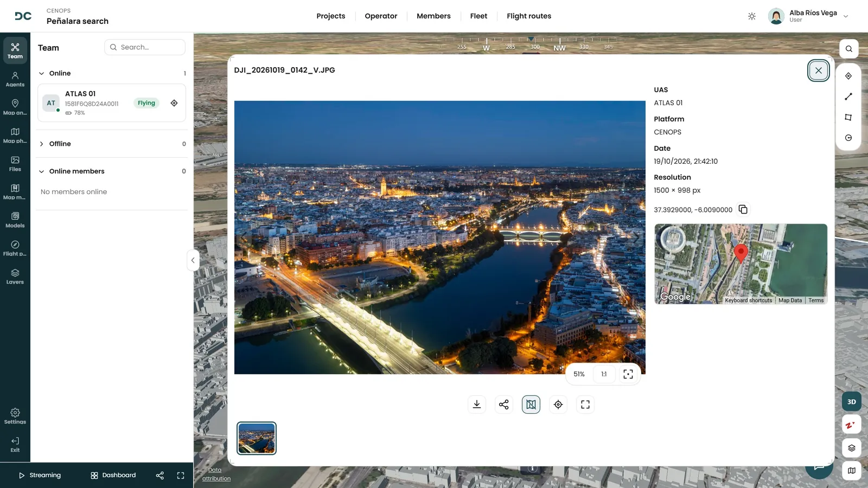
Task: Open the Models sidebar section
Action: coord(15,220)
